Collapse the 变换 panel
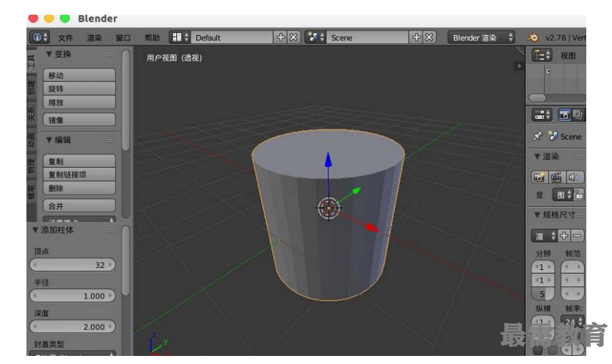The image size is (612, 364). coord(48,54)
